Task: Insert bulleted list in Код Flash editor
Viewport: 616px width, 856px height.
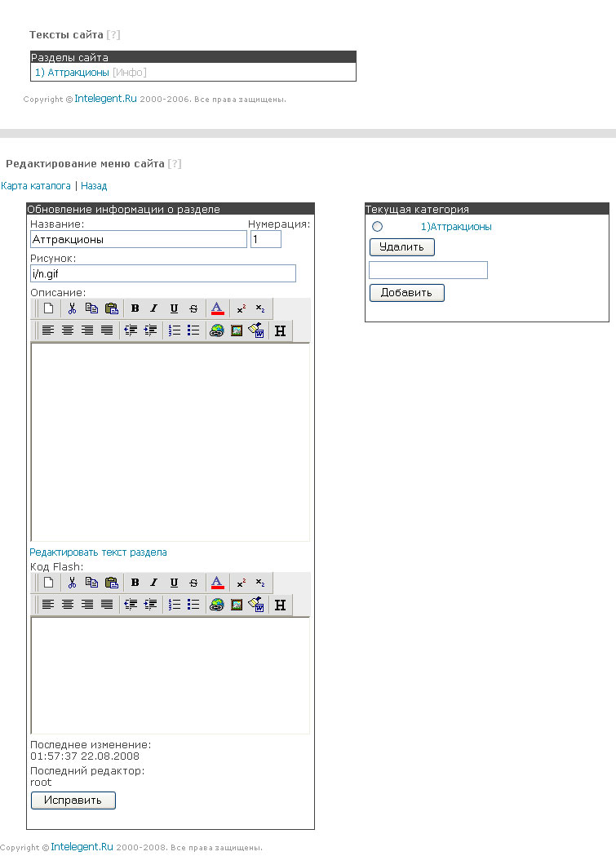Action: click(x=193, y=605)
